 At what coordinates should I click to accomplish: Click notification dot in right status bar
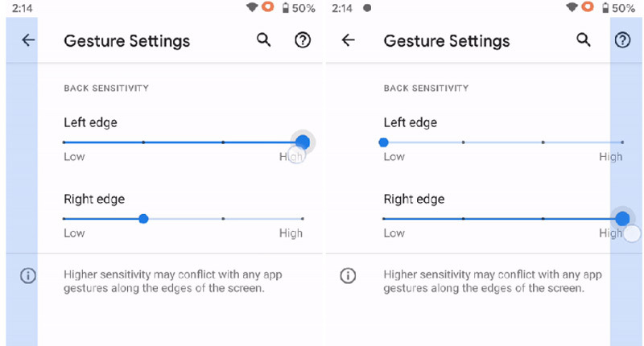point(367,8)
